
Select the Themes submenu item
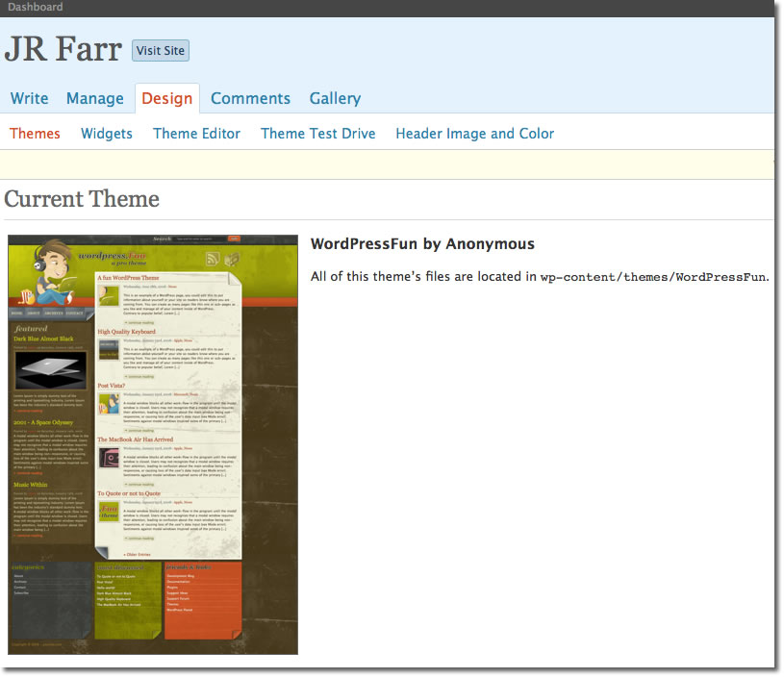35,134
